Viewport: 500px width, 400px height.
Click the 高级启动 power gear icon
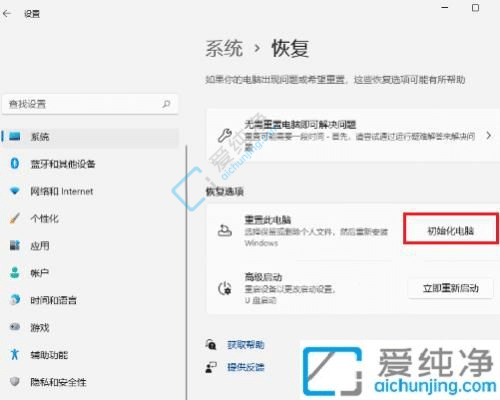(x=225, y=288)
